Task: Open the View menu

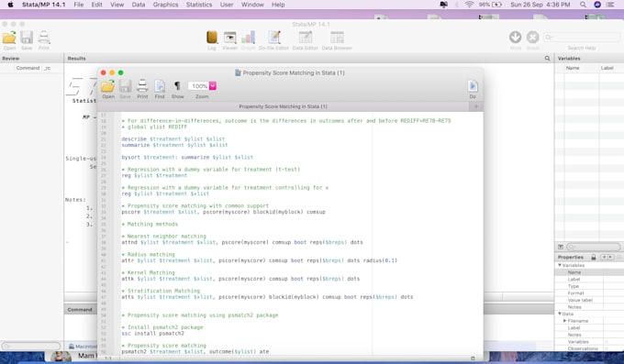Action: [117, 5]
